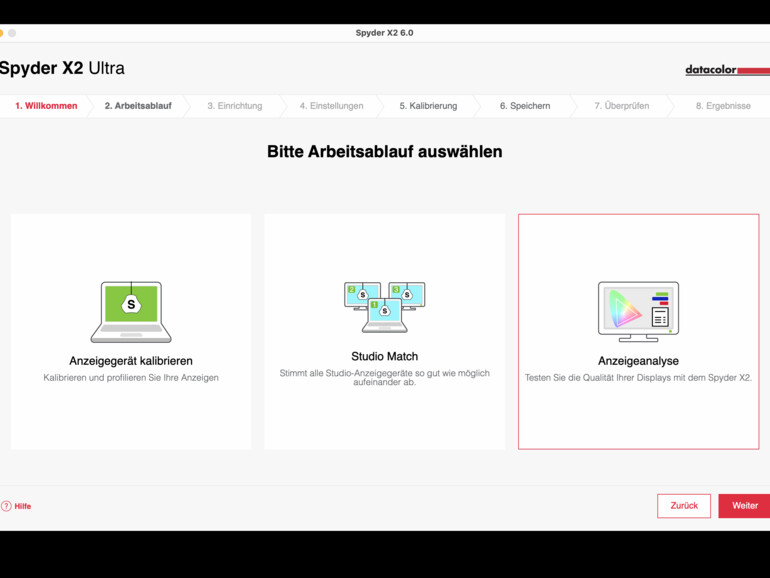Click 'Stimmt alle Studio-Anzeigegeräte' description text

(x=385, y=377)
